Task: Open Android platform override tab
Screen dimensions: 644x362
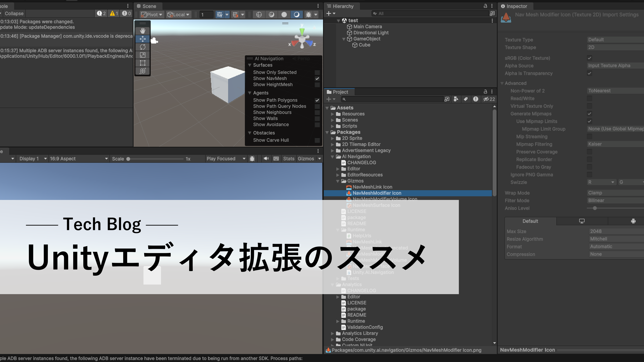Action: click(633, 221)
